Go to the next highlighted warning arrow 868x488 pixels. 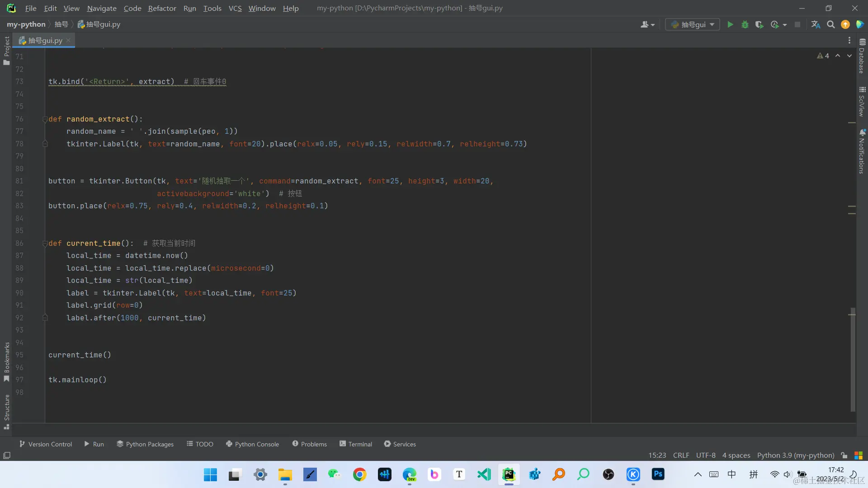849,56
